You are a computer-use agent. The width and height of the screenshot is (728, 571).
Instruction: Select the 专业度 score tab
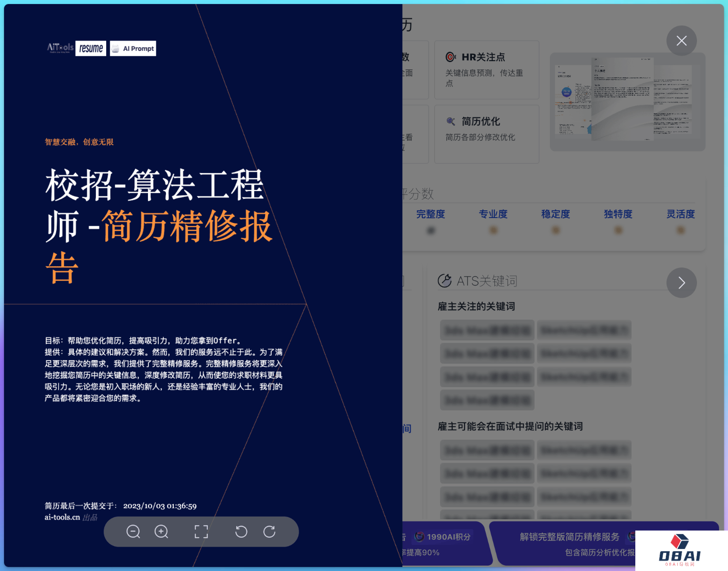(493, 214)
